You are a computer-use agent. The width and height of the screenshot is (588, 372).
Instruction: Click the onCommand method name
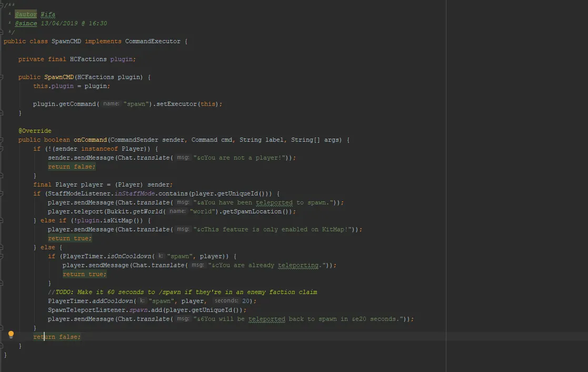point(91,140)
